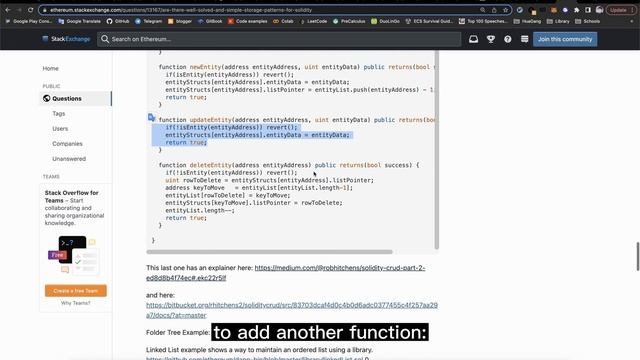Viewport: 640px width, 360px height.
Task: Click the text 'Folder Tree Example:'
Action: (x=178, y=333)
